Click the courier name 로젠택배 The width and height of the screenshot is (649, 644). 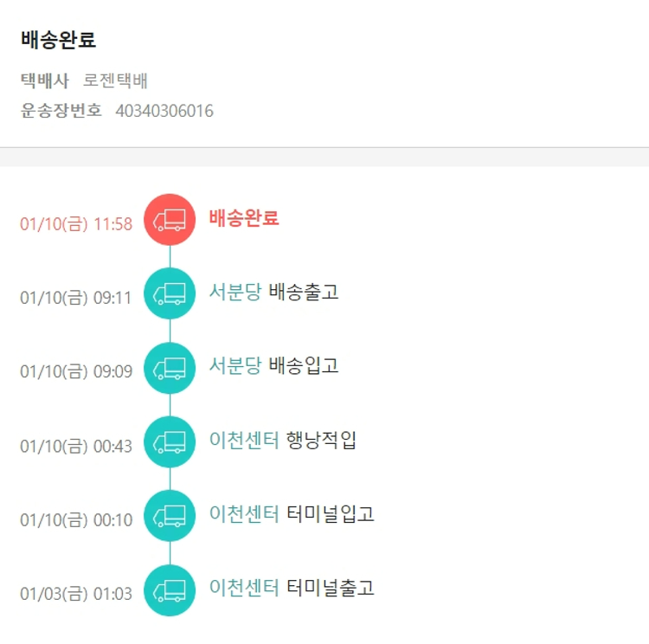pyautogui.click(x=116, y=81)
